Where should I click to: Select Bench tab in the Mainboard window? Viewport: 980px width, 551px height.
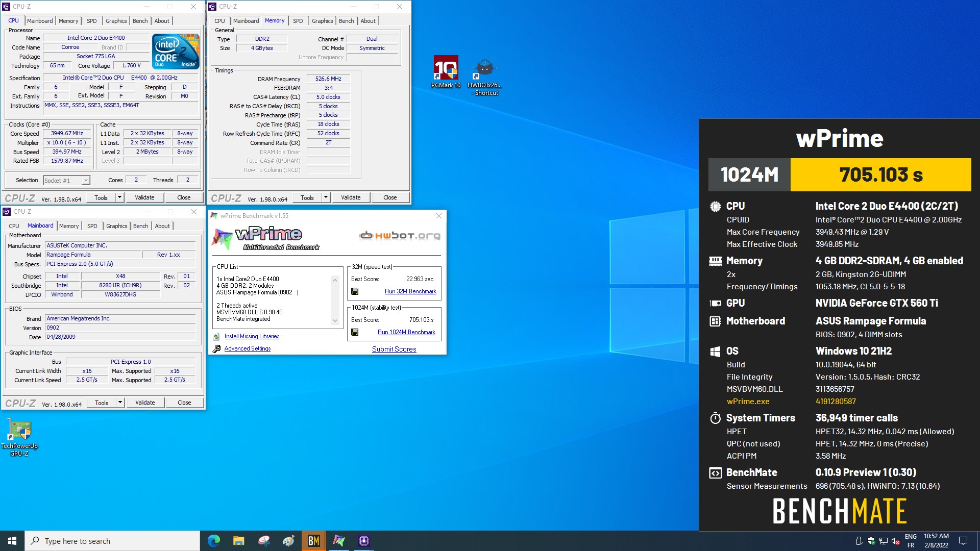click(141, 226)
